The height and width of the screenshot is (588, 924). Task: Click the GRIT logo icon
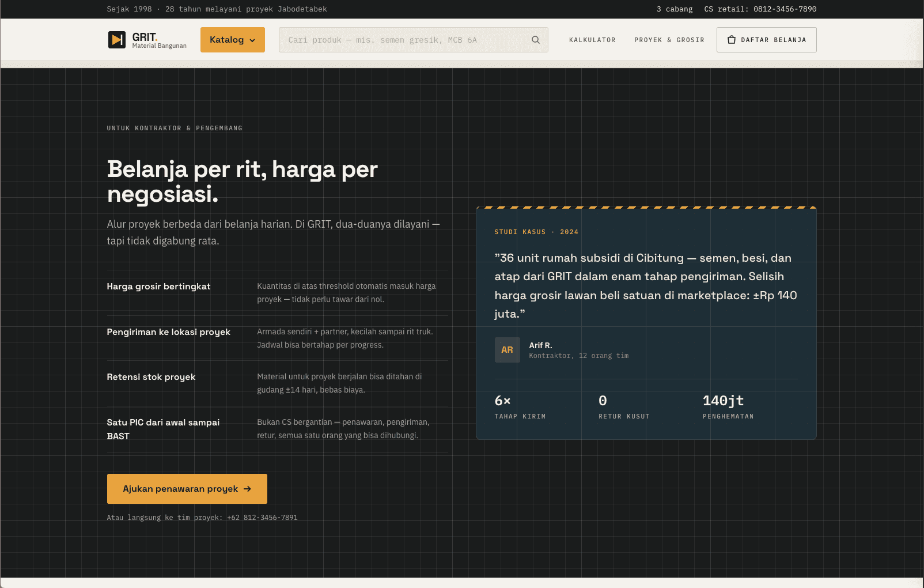117,40
